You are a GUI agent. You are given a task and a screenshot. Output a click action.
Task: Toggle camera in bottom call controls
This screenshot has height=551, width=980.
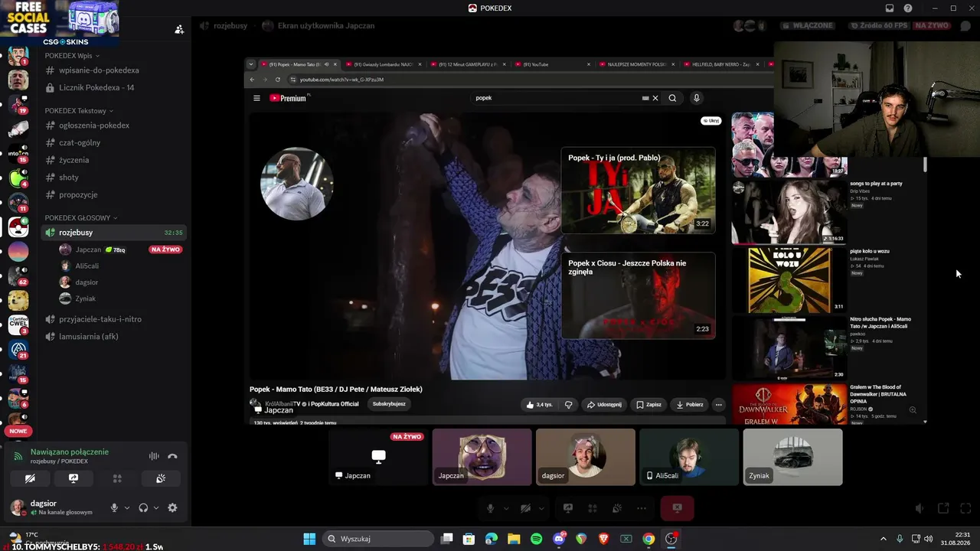(525, 508)
